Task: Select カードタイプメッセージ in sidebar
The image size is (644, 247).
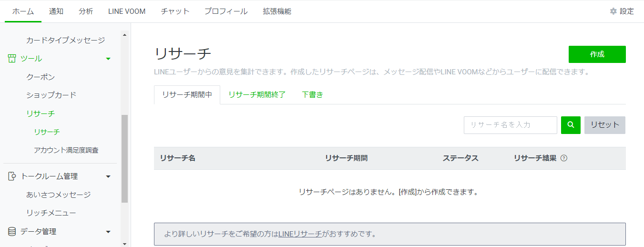Action: coord(66,40)
